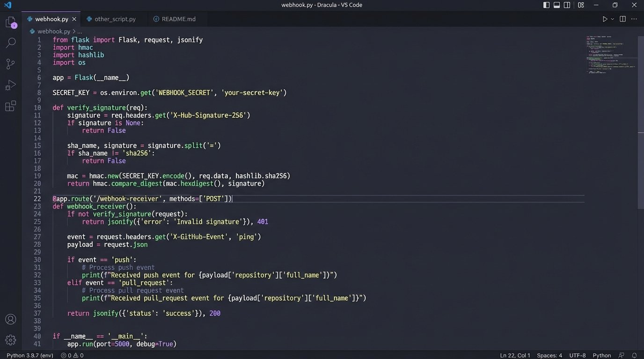Open the UTF-8 encoding selector
This screenshot has width=644, height=359.
pyautogui.click(x=577, y=355)
